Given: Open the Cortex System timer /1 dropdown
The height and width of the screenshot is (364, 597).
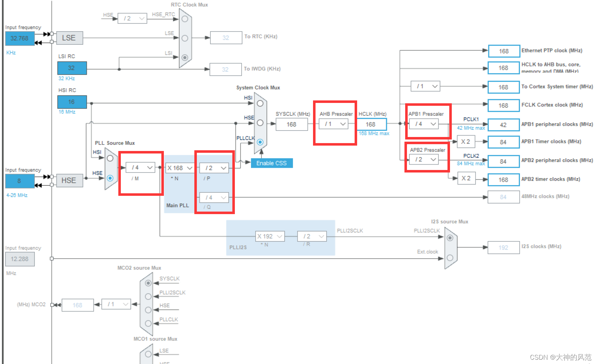Looking at the screenshot, I should pos(425,86).
